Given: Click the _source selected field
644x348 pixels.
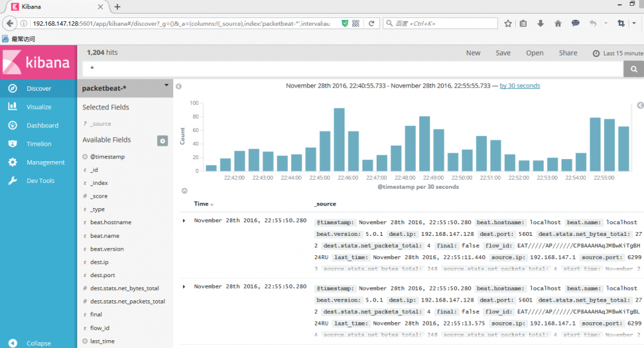Looking at the screenshot, I should pyautogui.click(x=100, y=124).
